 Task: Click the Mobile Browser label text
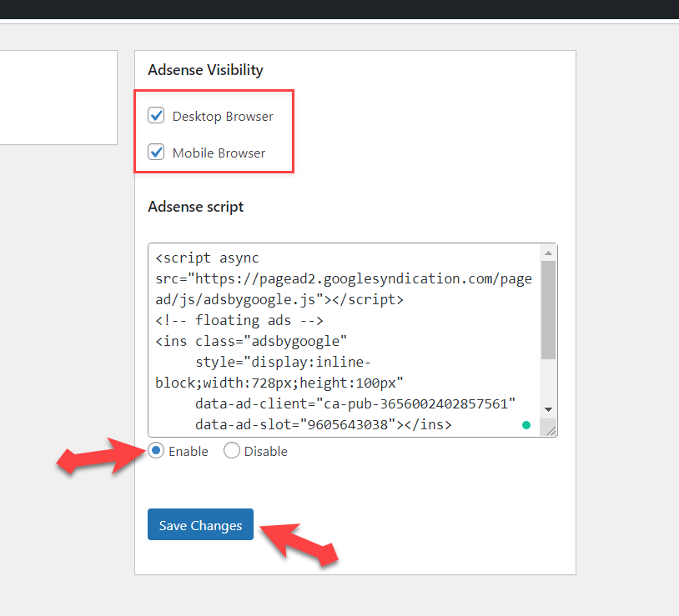tap(219, 153)
